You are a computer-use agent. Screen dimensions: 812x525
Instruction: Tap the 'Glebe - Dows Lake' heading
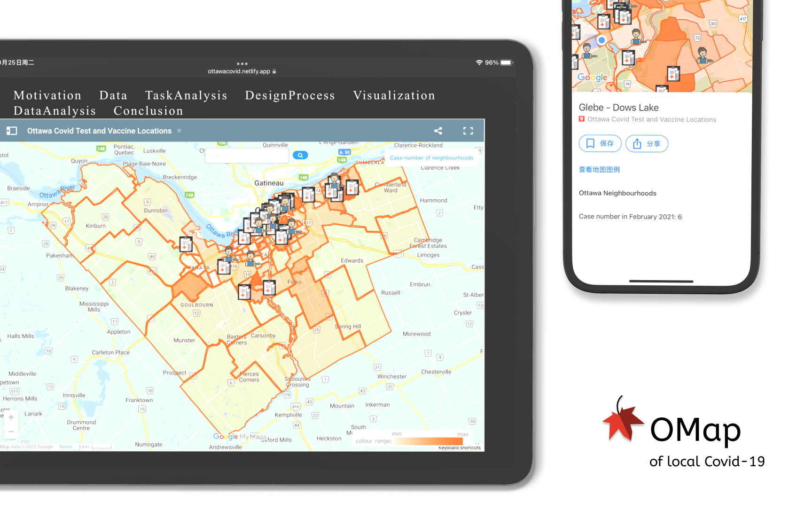point(618,108)
